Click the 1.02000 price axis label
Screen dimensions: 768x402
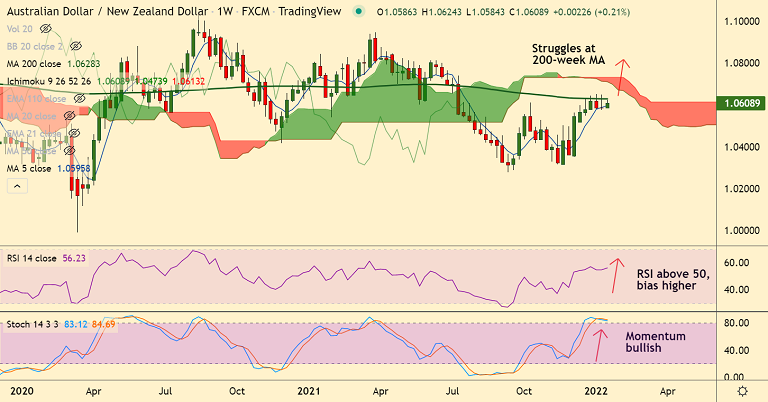740,189
